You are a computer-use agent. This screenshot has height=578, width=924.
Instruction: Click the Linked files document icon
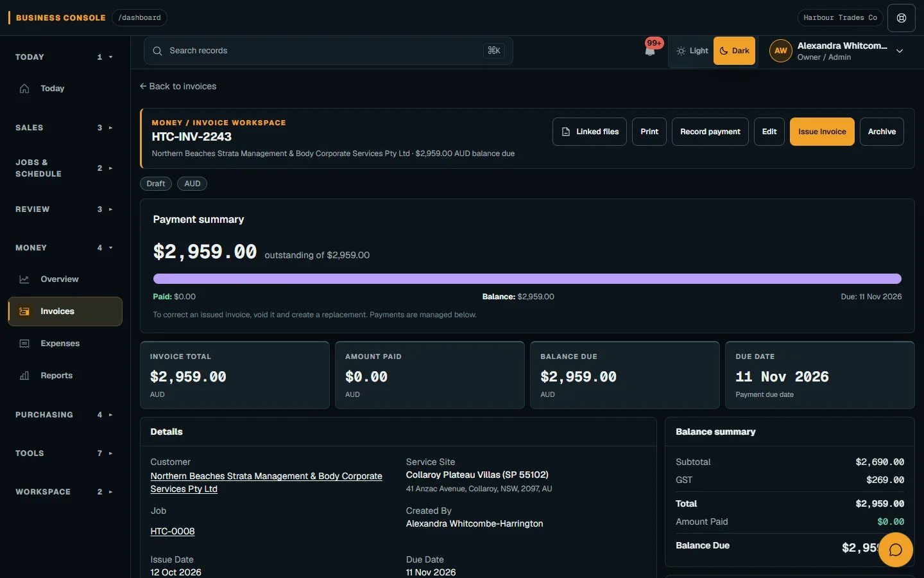tap(566, 132)
